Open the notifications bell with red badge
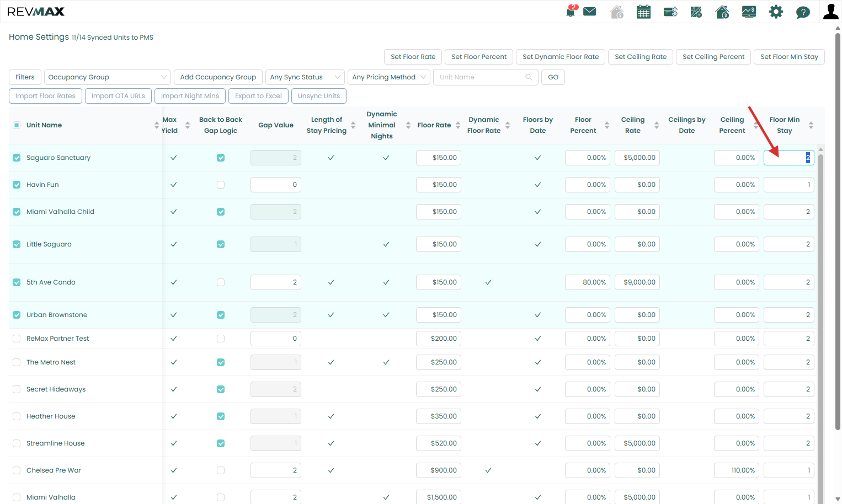 571,12
